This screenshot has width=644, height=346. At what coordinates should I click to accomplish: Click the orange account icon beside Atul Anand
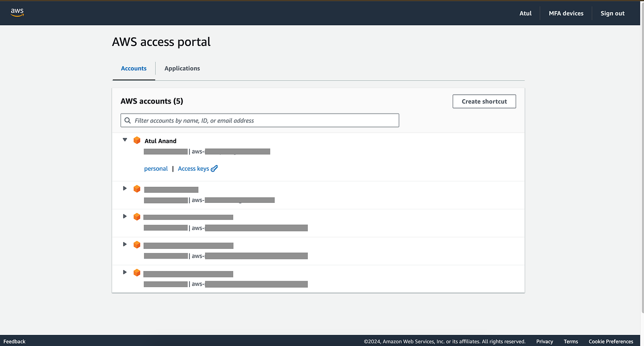(137, 140)
